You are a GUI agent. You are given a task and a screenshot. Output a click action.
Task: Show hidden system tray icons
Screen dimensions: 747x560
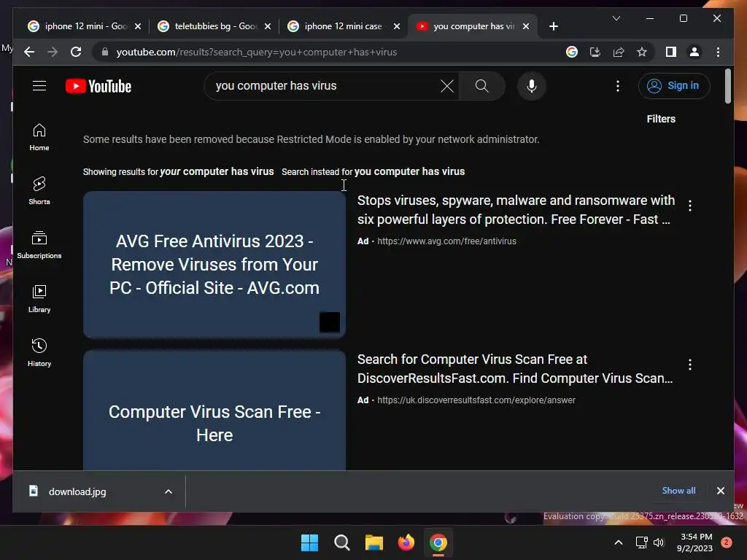pos(619,542)
